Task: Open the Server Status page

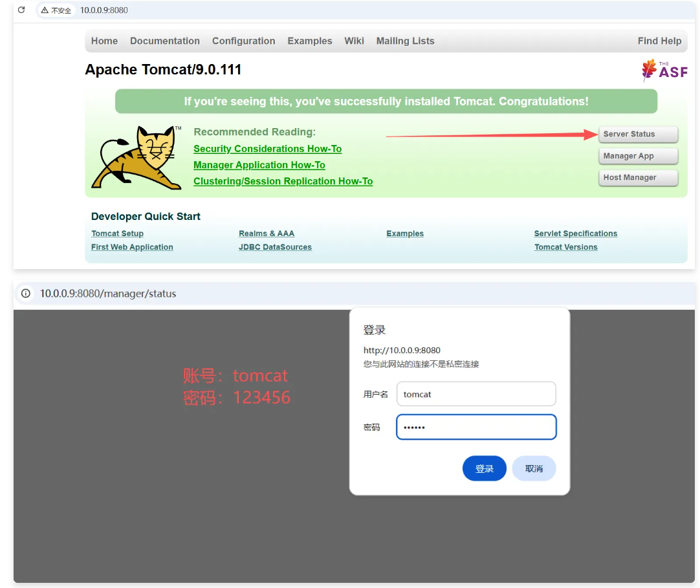Action: point(637,135)
